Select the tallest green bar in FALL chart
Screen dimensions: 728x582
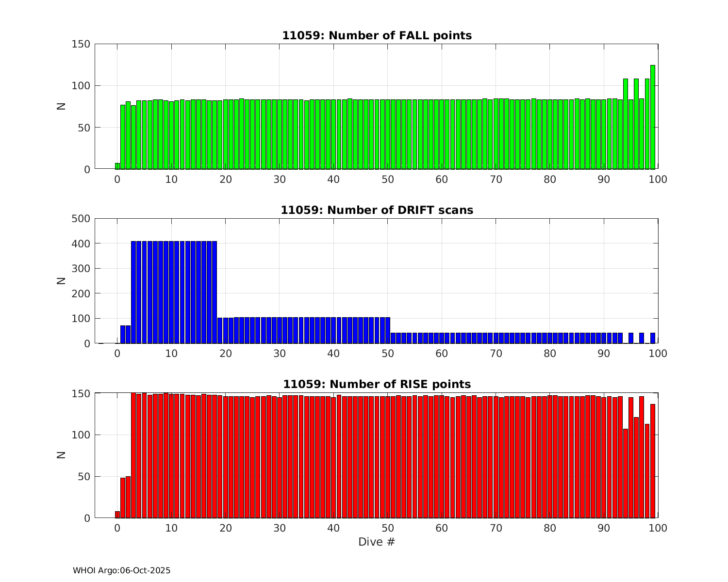coord(653,117)
